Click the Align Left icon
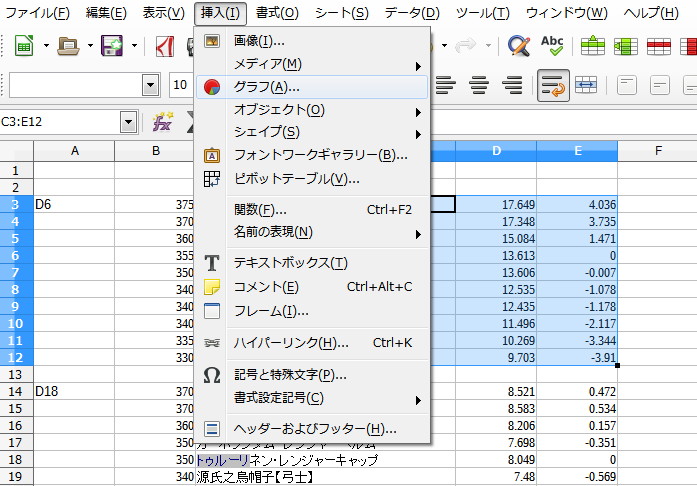The image size is (697, 486). pos(446,84)
